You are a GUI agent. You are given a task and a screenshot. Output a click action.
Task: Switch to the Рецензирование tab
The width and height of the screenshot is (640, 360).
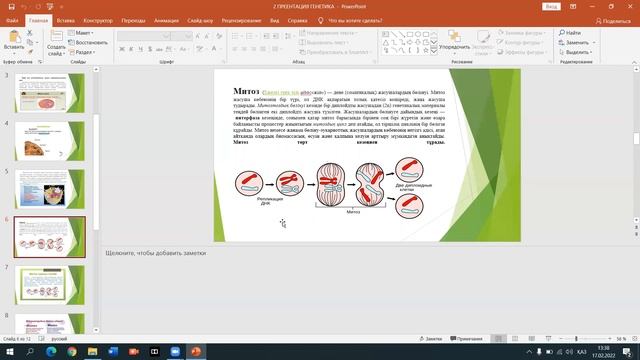click(x=241, y=20)
